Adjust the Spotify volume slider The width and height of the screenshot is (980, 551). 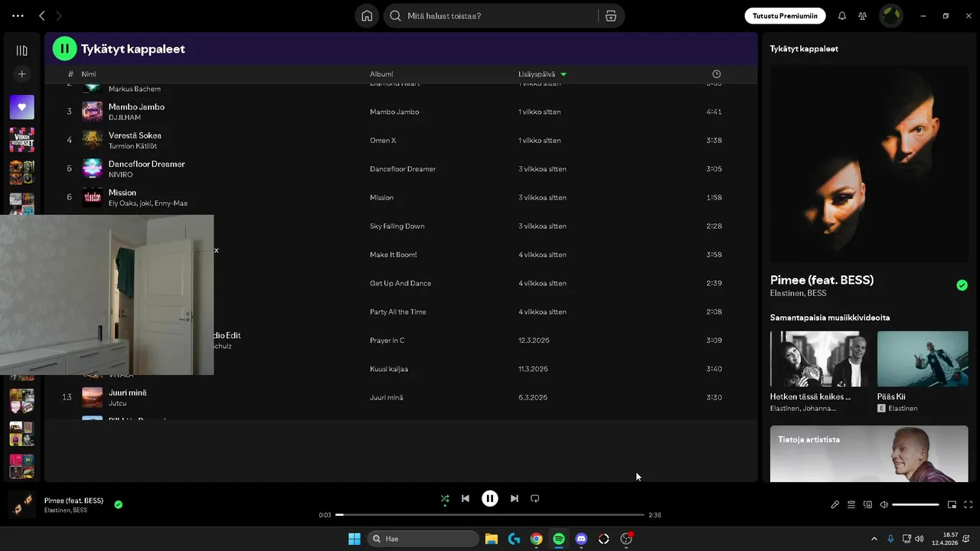916,504
